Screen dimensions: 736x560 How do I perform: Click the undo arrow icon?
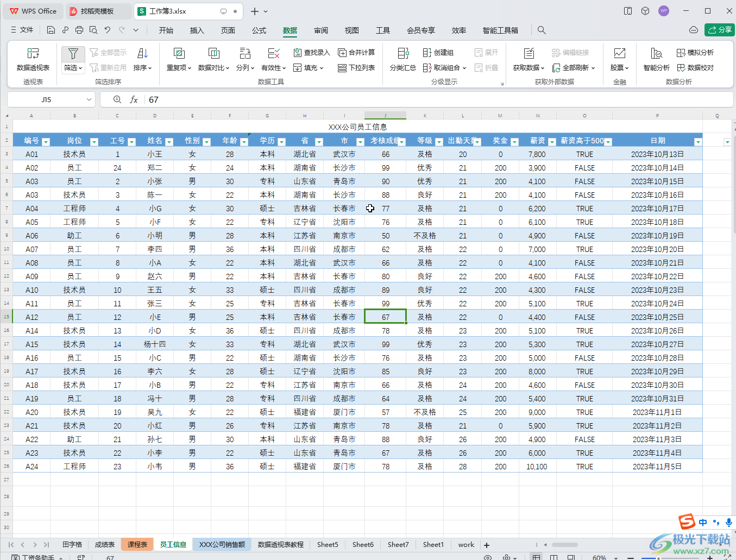[108, 30]
